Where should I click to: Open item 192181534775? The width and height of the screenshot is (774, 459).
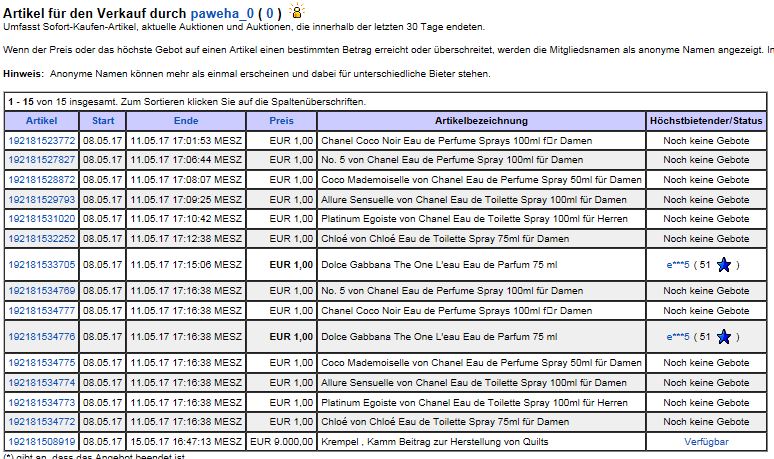41,363
